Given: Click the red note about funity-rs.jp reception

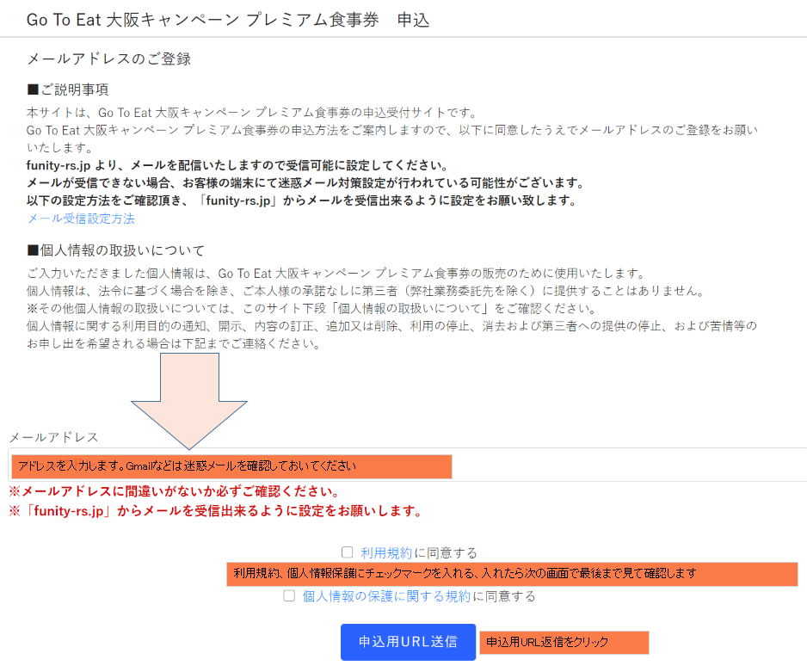Looking at the screenshot, I should click(x=216, y=511).
